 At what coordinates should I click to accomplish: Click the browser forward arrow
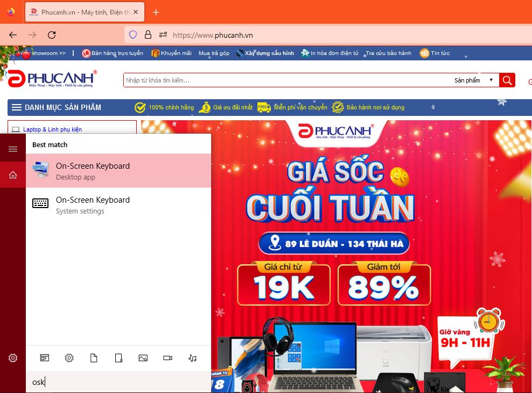[x=32, y=35]
